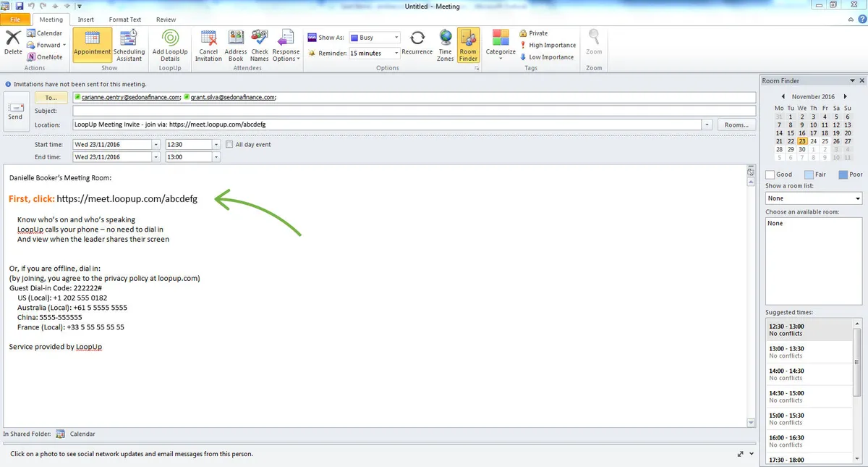The image size is (868, 467).
Task: Open the Reminder 15 minutes dropdown
Action: [396, 54]
